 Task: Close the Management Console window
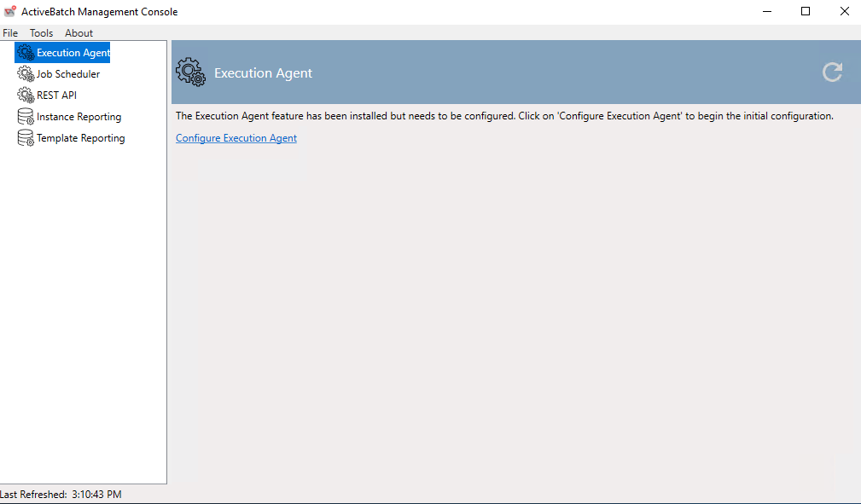tap(845, 12)
